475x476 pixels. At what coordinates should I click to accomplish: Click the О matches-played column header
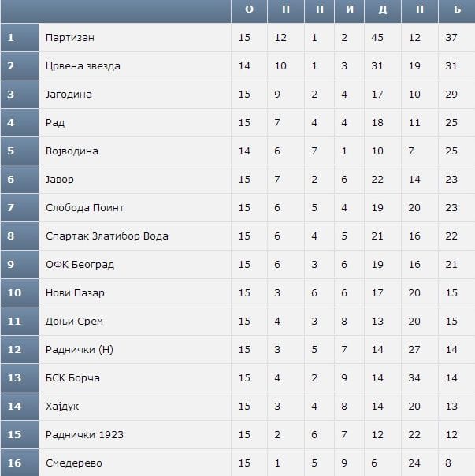tap(249, 9)
